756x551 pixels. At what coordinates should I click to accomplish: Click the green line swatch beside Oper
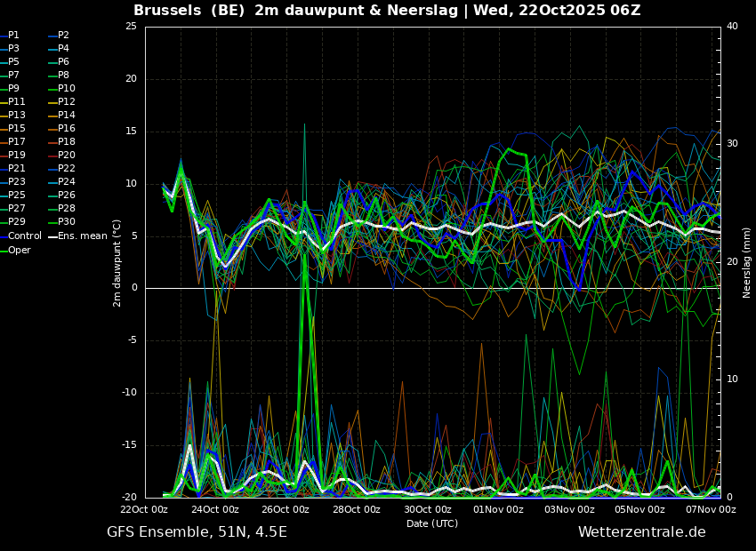(4, 251)
